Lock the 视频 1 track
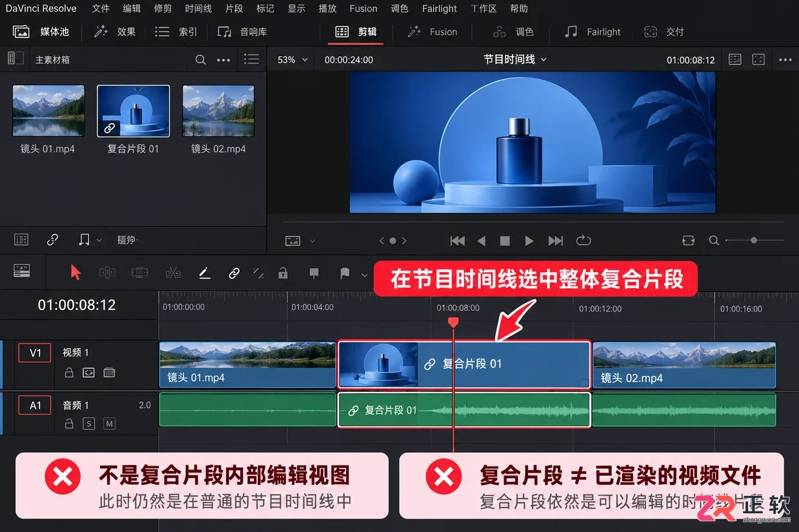 pos(69,373)
